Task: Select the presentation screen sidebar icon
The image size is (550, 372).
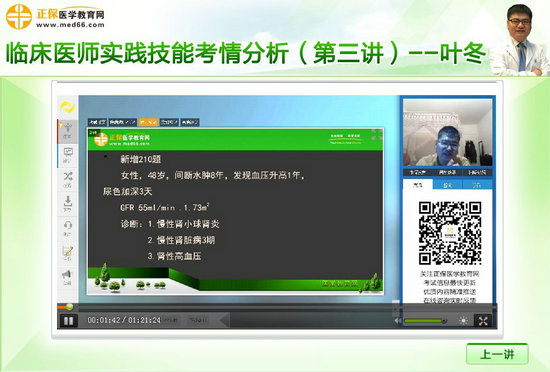Action: (x=68, y=155)
